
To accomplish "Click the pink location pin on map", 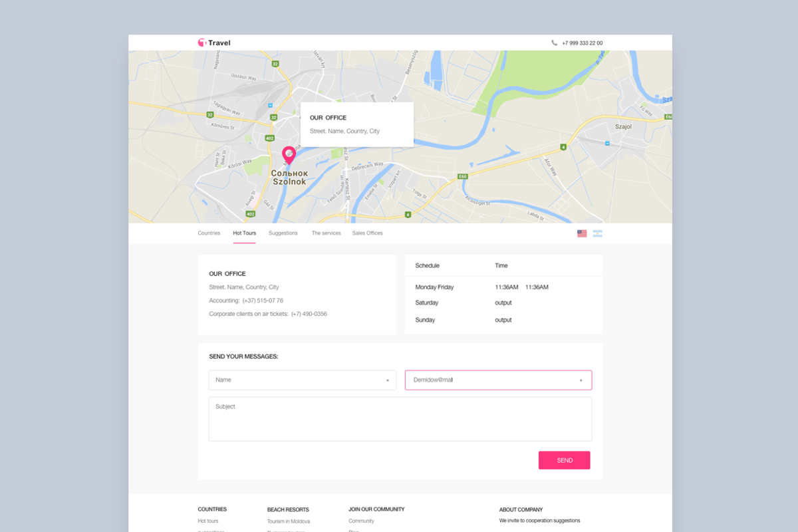I will coord(289,155).
